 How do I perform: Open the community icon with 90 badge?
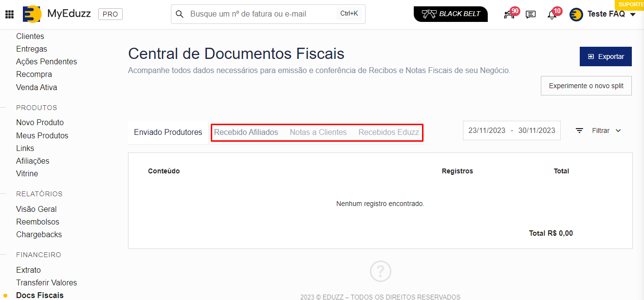pyautogui.click(x=509, y=15)
